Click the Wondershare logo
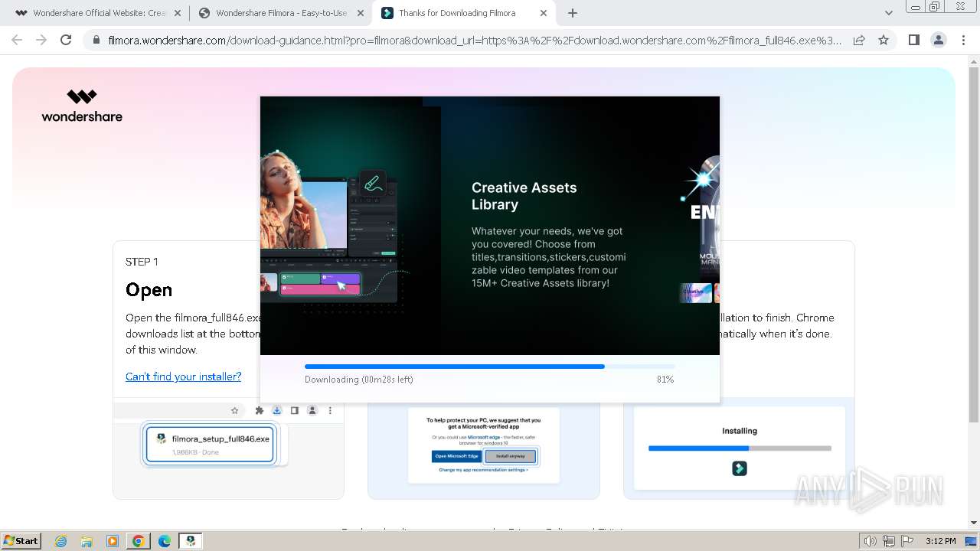980x551 pixels. [82, 106]
